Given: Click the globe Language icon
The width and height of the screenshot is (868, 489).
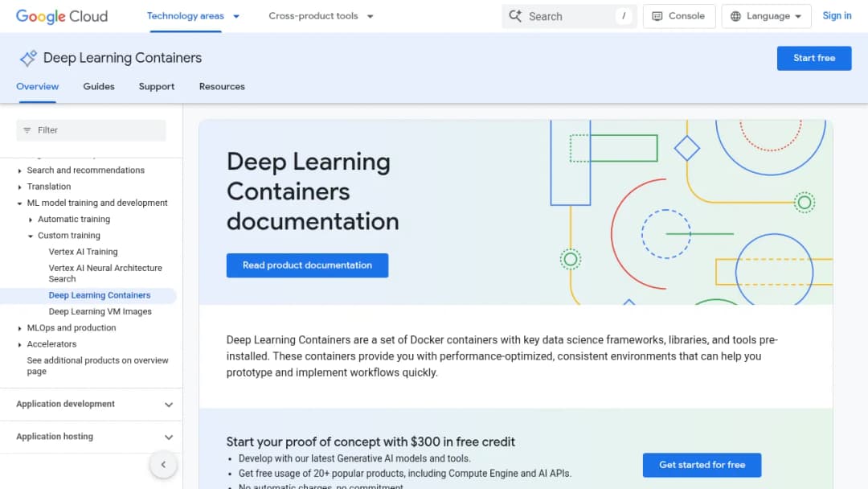Looking at the screenshot, I should pos(735,16).
